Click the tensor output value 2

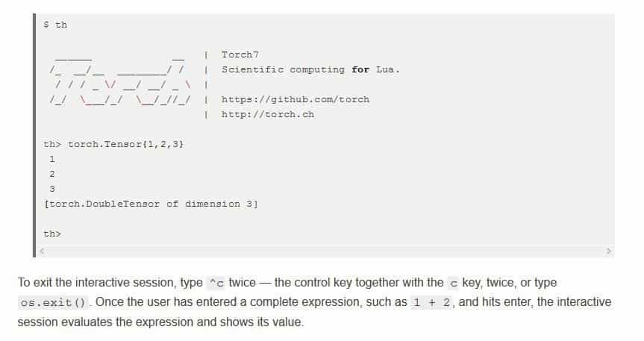coord(51,174)
